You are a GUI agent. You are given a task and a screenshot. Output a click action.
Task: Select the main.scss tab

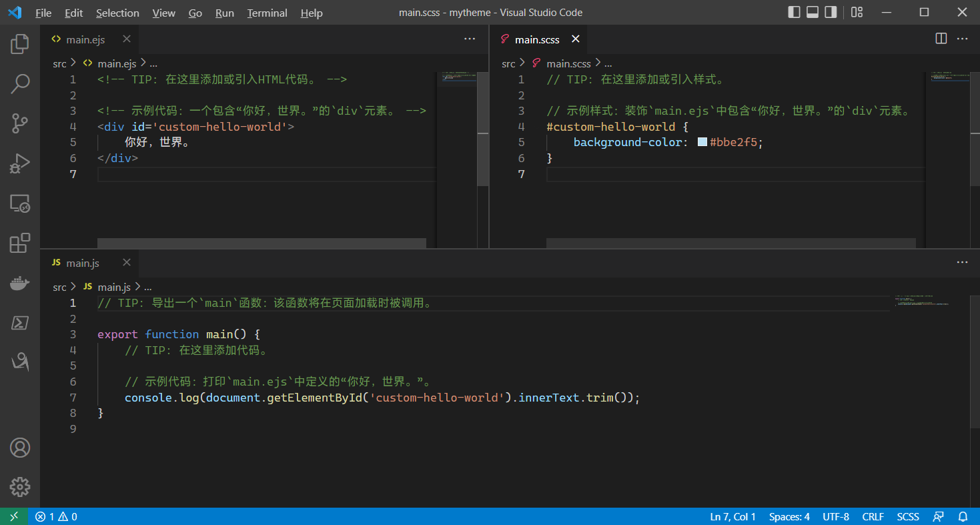pyautogui.click(x=539, y=39)
